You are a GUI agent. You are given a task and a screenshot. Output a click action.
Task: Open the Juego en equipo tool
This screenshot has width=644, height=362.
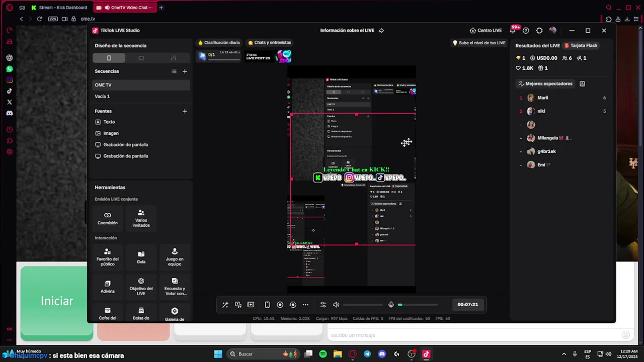(x=175, y=256)
